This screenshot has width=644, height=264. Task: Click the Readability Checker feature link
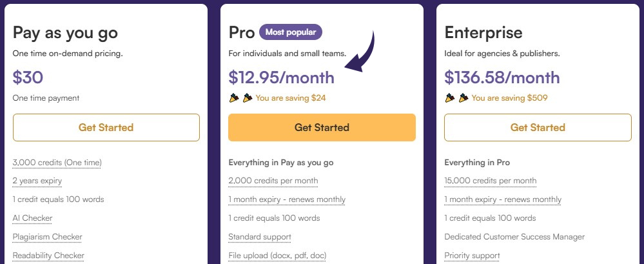tap(48, 256)
